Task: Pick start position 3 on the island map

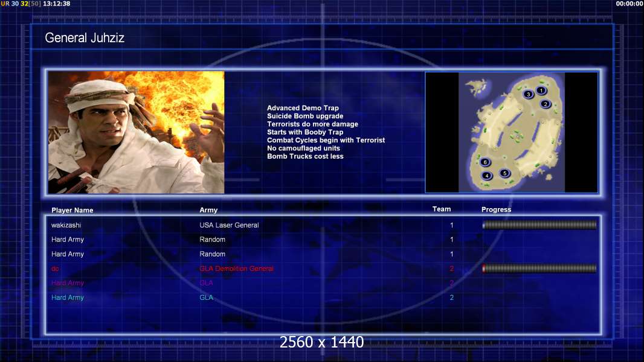Action: pyautogui.click(x=528, y=94)
